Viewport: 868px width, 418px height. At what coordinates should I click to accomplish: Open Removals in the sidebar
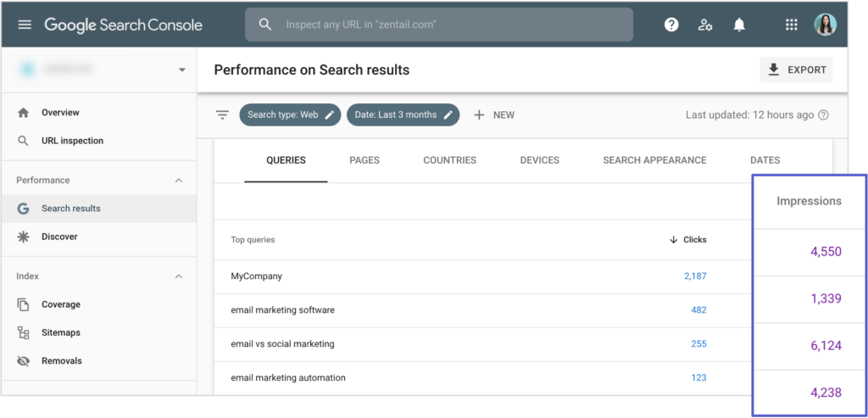pyautogui.click(x=99, y=361)
